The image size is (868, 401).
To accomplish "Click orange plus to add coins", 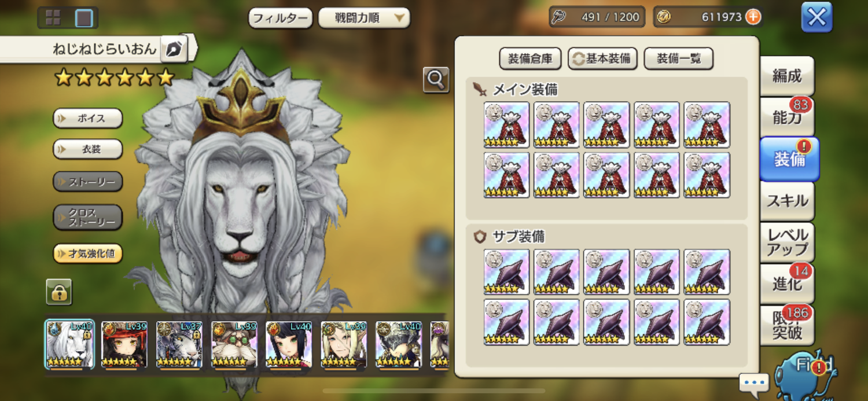I will (x=753, y=17).
